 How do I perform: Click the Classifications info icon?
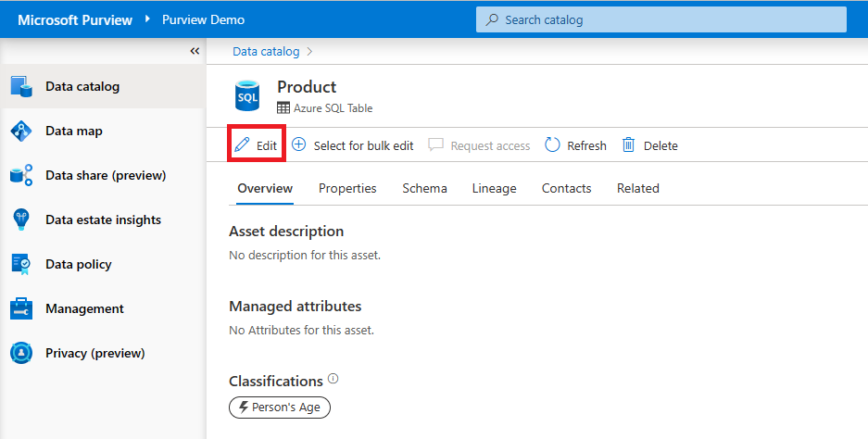[333, 380]
